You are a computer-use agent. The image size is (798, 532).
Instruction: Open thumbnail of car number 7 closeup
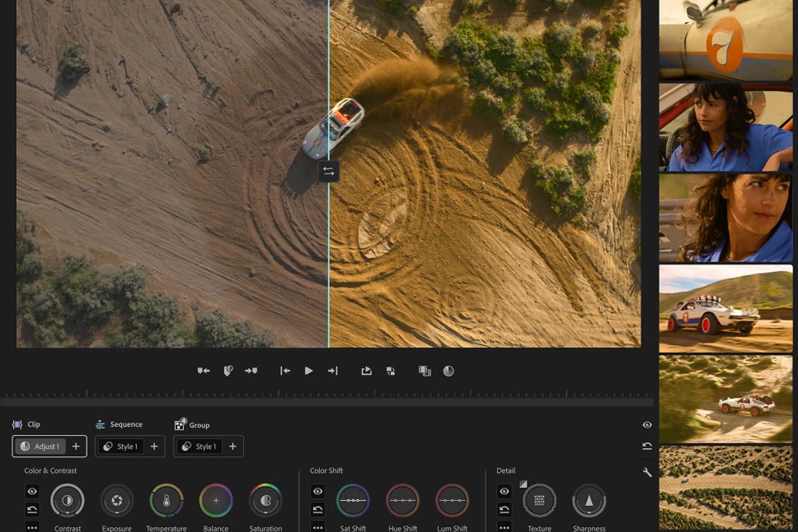[726, 40]
